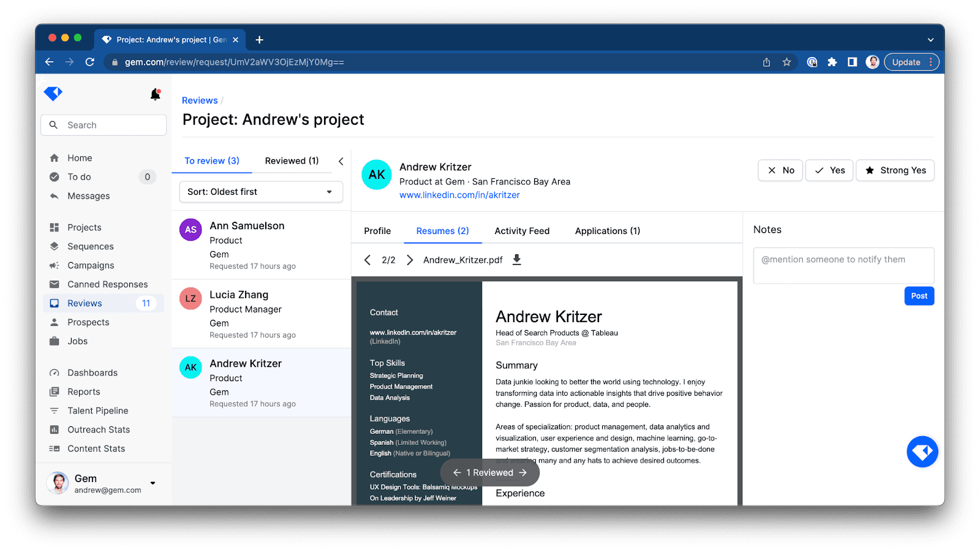Download the Andrew_Kritzer.pdf resume
This screenshot has width=980, height=552.
pos(516,259)
